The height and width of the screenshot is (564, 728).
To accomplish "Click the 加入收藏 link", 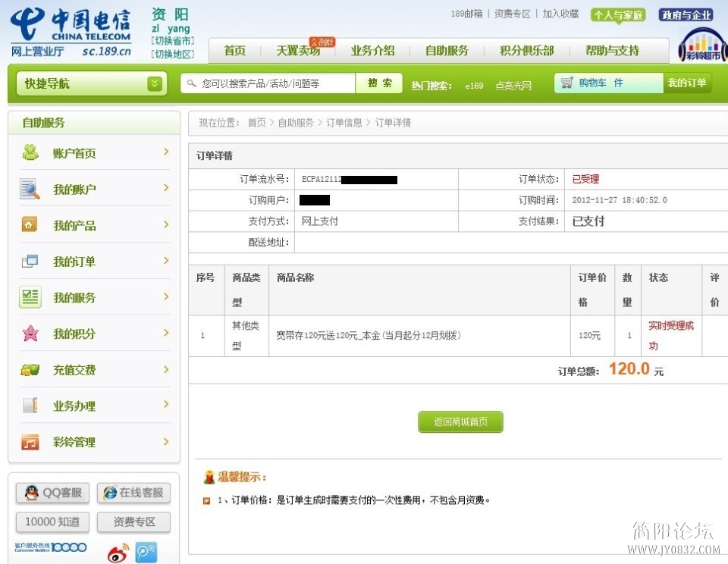I will (x=561, y=14).
